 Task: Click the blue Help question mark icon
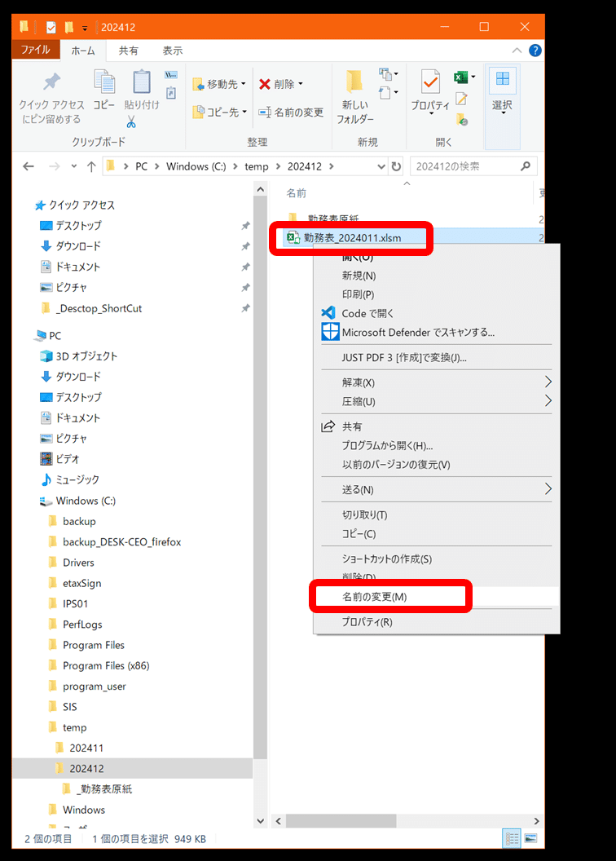[535, 51]
